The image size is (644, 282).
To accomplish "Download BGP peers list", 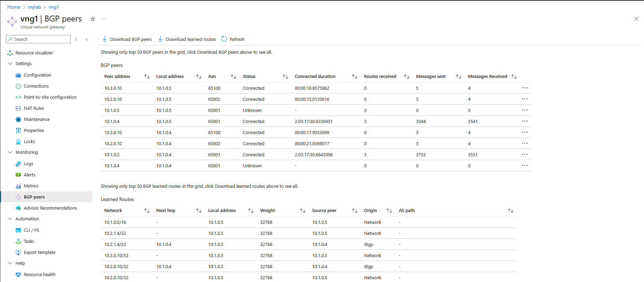I will 127,39.
